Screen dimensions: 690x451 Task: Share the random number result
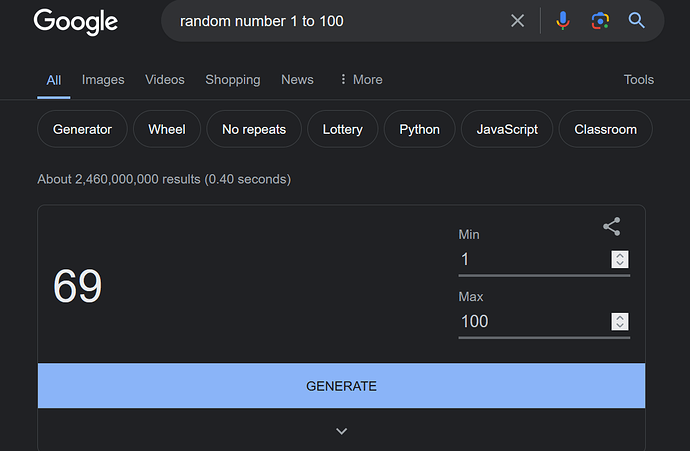[612, 227]
